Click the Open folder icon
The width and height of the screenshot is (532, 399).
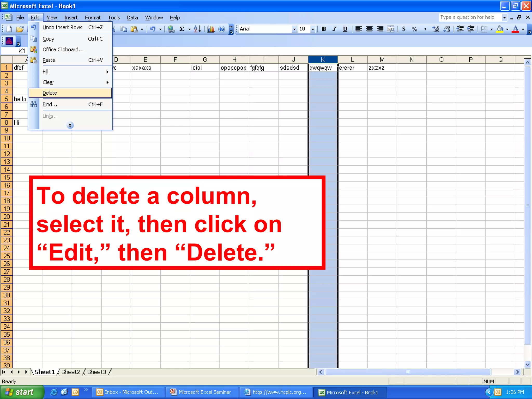point(20,29)
